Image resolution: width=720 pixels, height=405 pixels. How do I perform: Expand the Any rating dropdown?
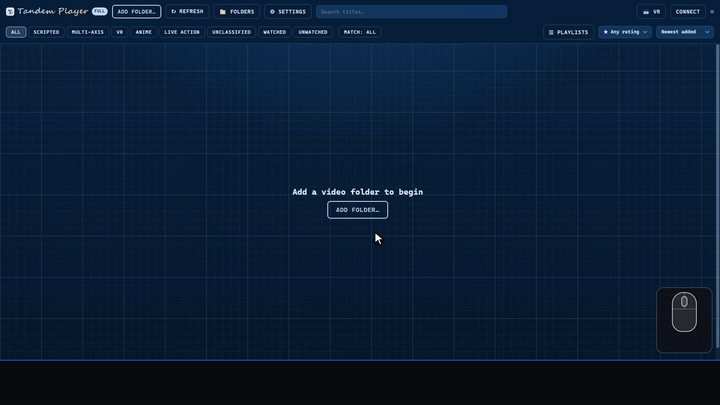click(x=625, y=32)
